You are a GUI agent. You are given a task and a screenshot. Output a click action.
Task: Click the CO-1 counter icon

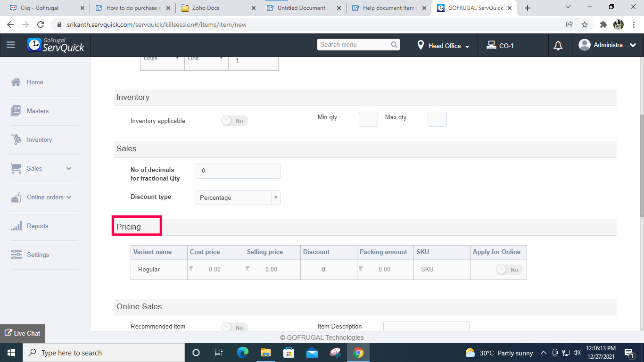[x=491, y=45]
